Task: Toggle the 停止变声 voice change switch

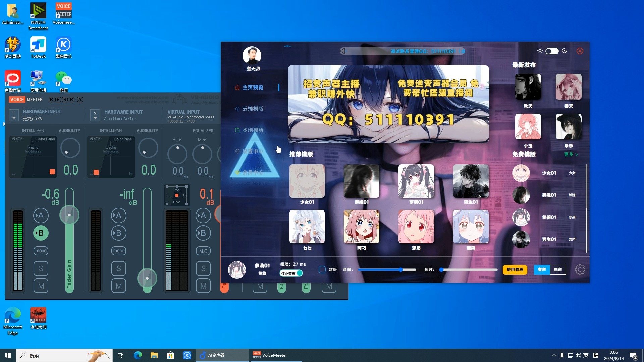Action: (291, 273)
